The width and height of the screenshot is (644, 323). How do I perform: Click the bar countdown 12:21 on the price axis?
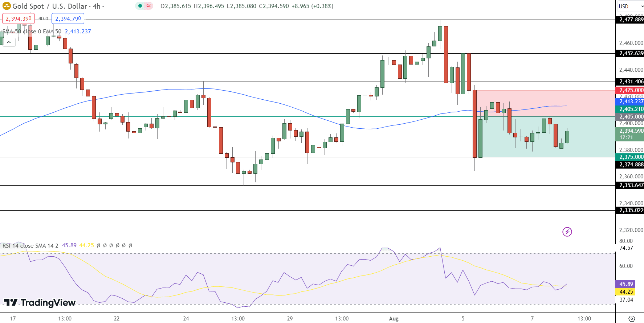pos(626,137)
